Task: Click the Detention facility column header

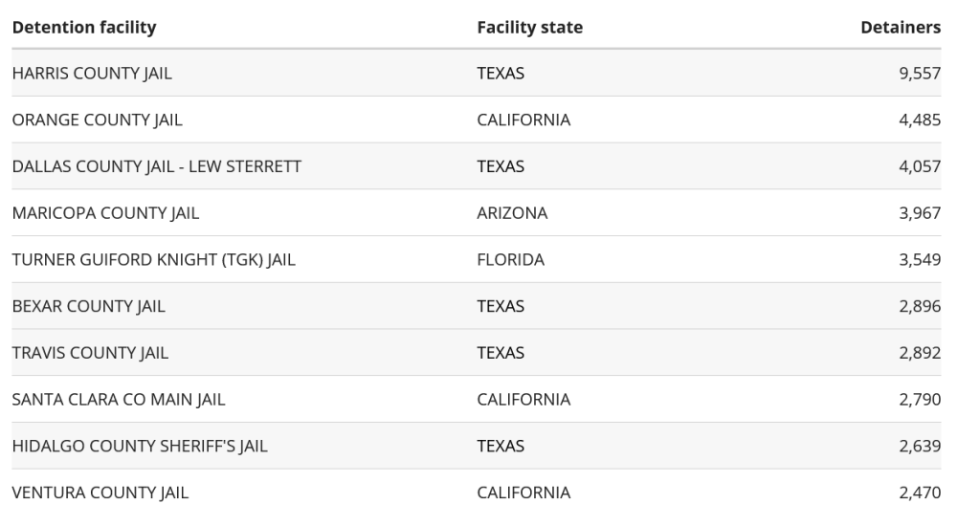Action: (83, 28)
